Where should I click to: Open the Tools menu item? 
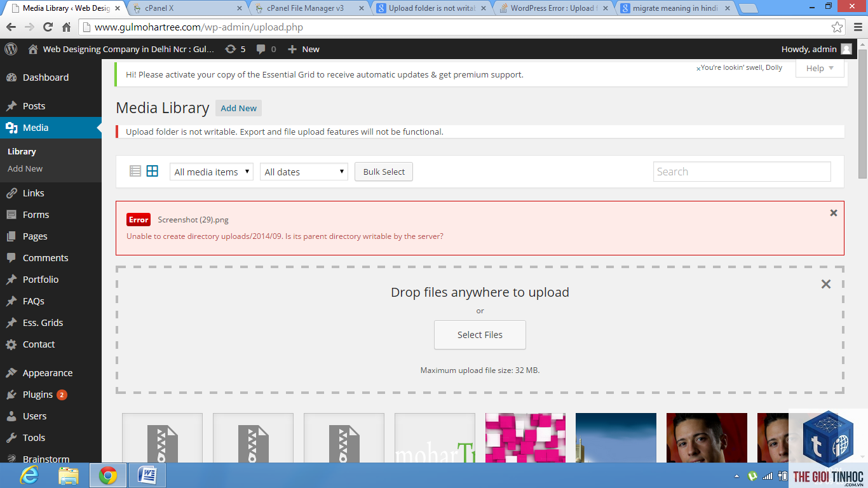(51, 438)
